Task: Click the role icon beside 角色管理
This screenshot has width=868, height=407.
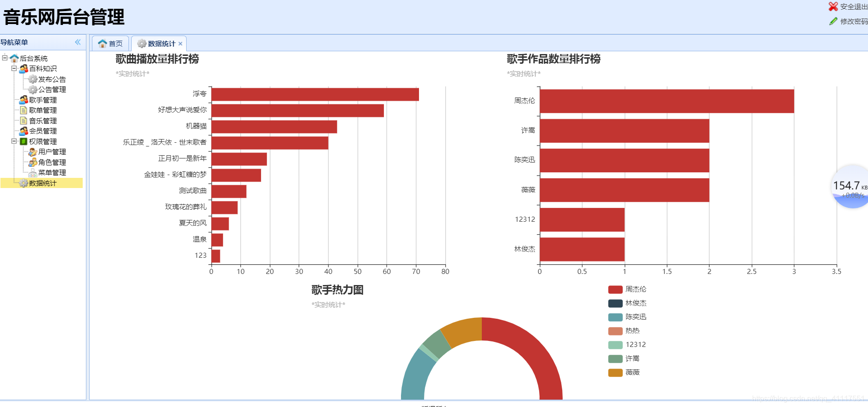Action: [x=33, y=162]
